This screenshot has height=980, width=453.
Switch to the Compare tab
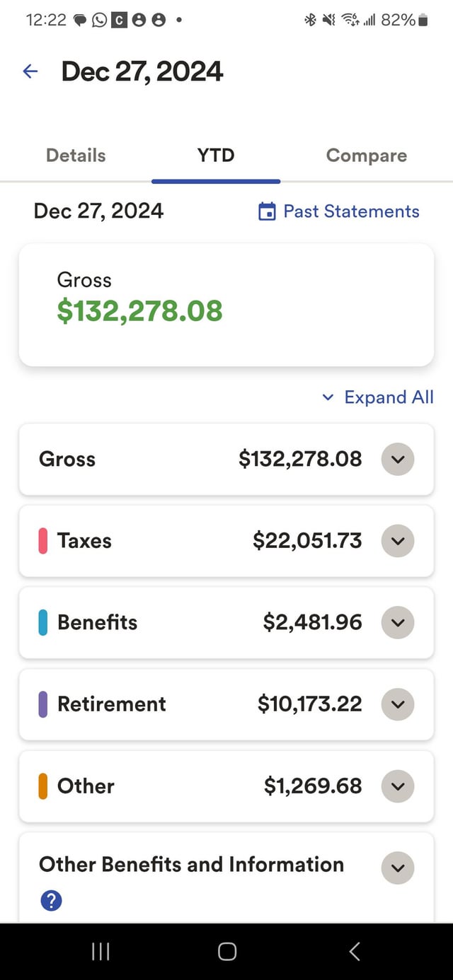coord(366,156)
